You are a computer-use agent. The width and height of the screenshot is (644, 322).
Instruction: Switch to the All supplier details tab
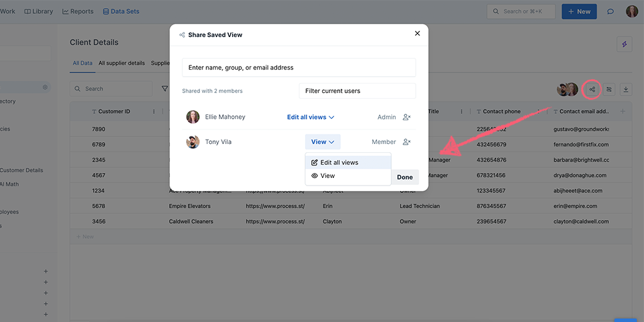(x=121, y=64)
